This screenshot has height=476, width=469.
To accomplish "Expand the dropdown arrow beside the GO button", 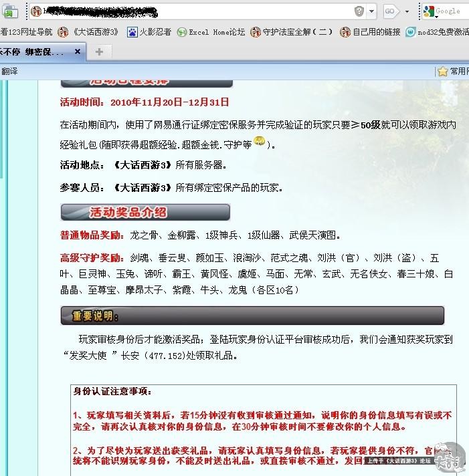I will click(x=407, y=12).
